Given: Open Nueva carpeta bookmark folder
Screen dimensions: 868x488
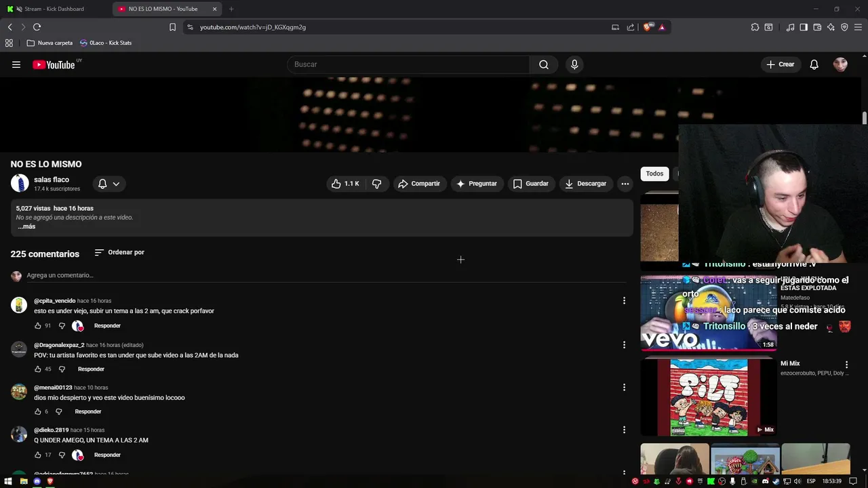Looking at the screenshot, I should (50, 43).
